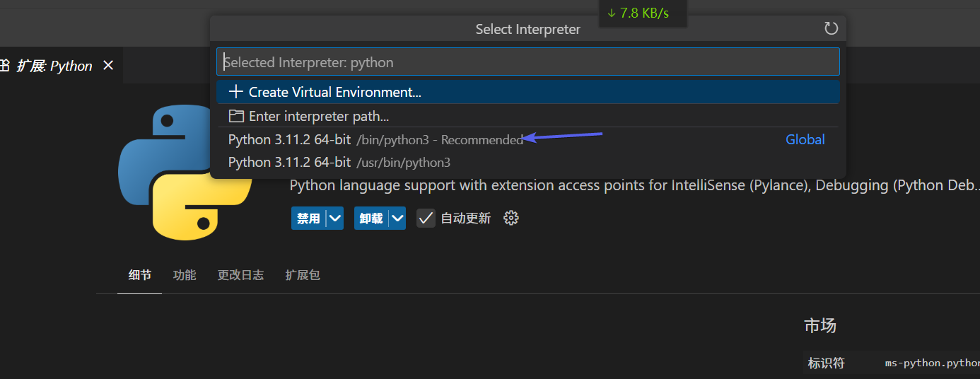Screen dimensions: 980x379
Task: Focus the Selected Interpreter search field
Action: [527, 62]
